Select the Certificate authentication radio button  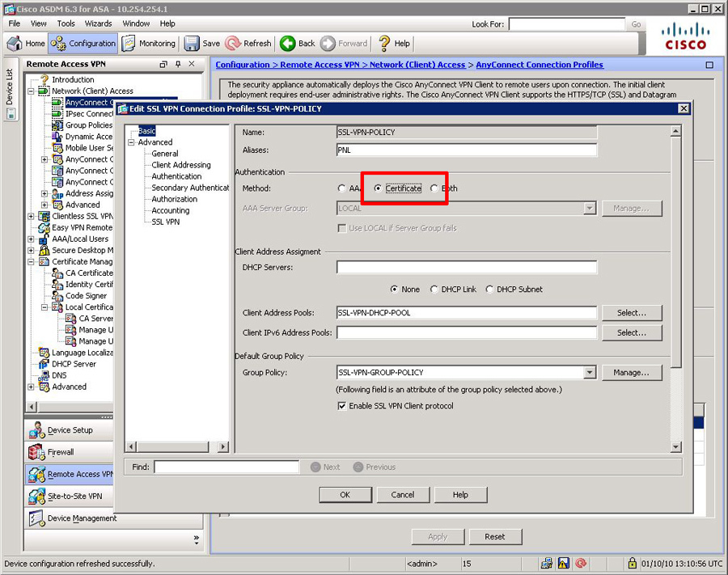pyautogui.click(x=378, y=188)
